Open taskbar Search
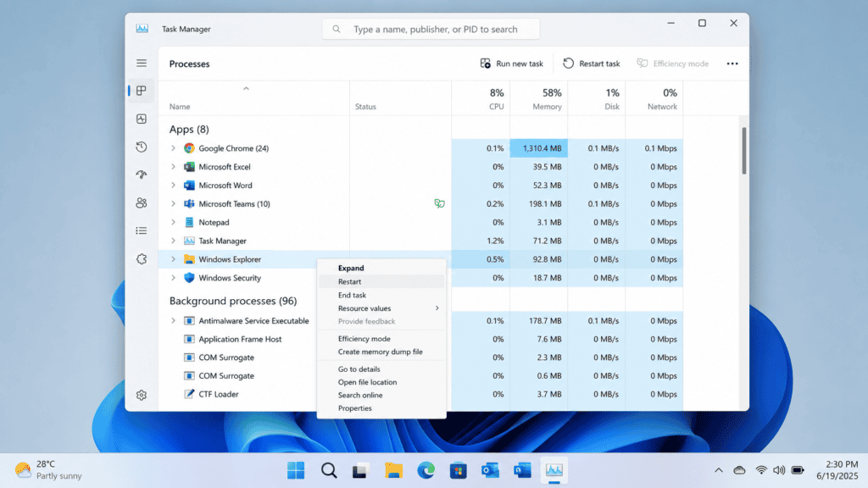This screenshot has width=868, height=488. (329, 470)
